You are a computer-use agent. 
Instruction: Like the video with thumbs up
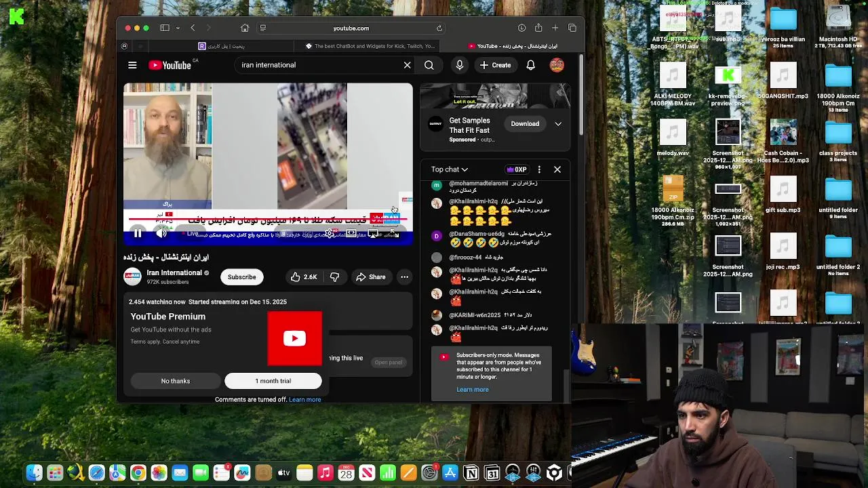[x=304, y=277]
